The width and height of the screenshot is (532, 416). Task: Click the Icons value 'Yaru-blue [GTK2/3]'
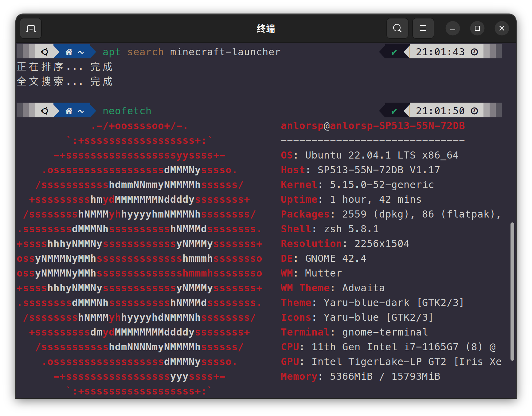coord(378,317)
